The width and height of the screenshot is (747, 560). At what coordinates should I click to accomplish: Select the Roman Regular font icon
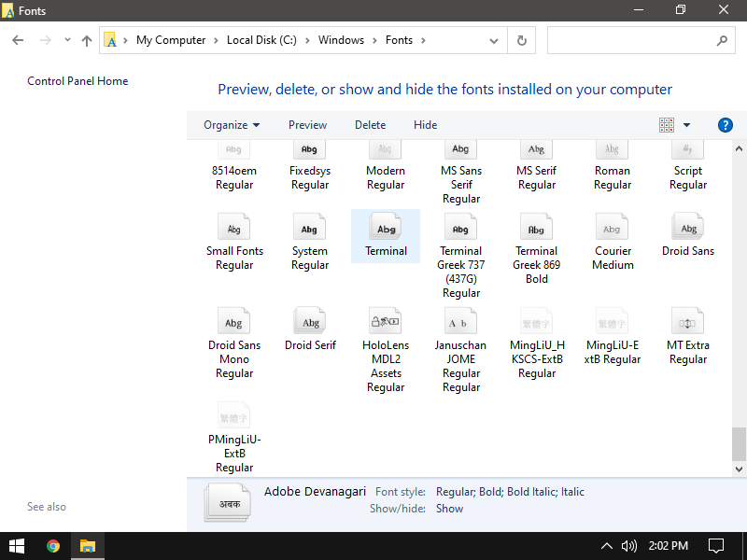(613, 150)
